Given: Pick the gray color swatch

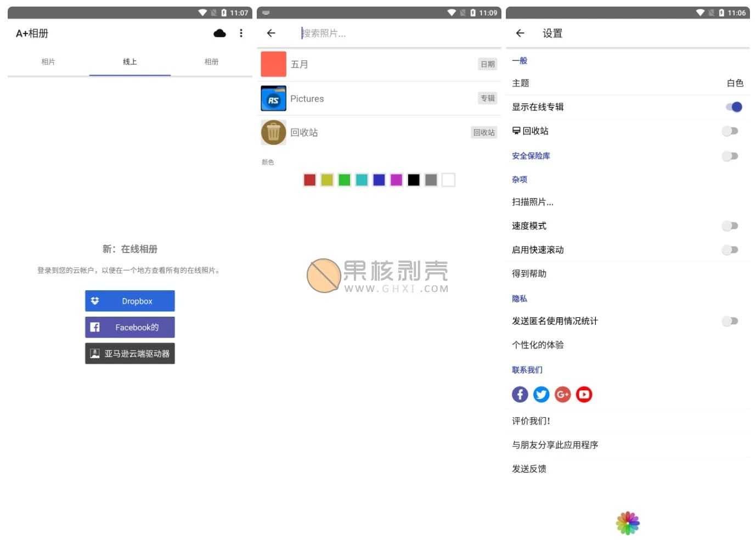Looking at the screenshot, I should coord(431,180).
